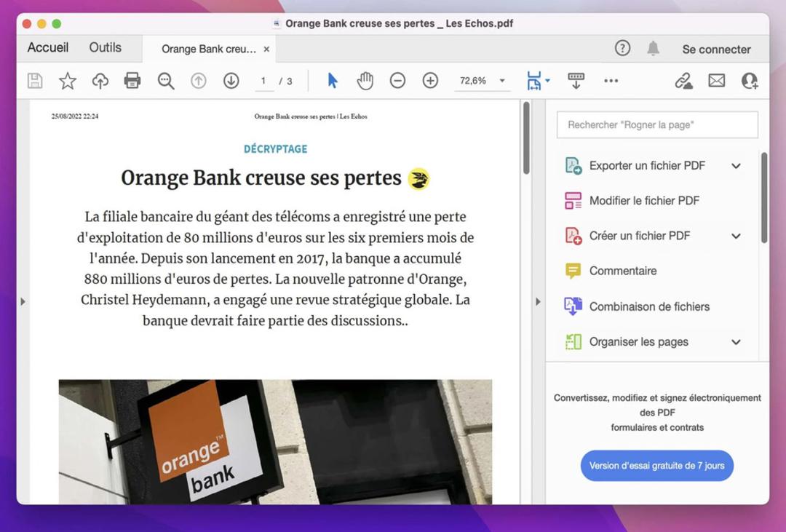Share a link to the file icon
This screenshot has height=532, width=786.
pos(683,81)
